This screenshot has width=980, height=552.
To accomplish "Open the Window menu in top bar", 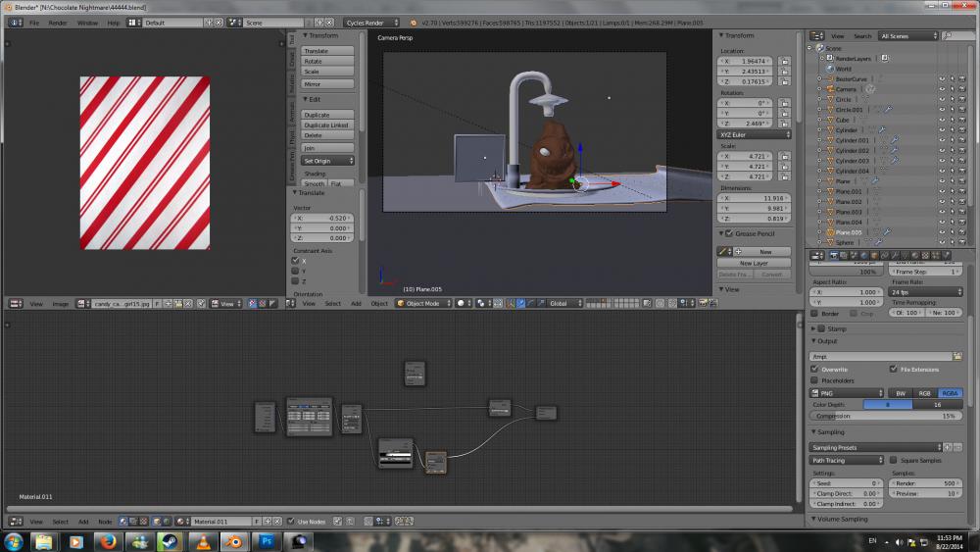I will pos(87,22).
